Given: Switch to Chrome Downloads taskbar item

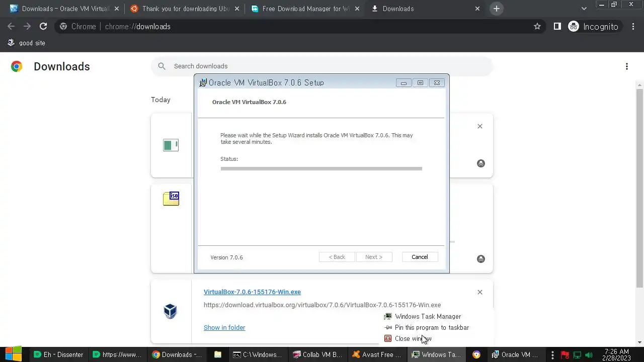Looking at the screenshot, I should 177,354.
